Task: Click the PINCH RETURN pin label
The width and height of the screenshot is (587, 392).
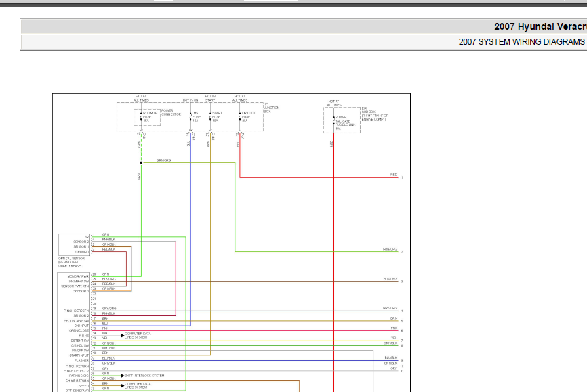Action: tap(77, 366)
